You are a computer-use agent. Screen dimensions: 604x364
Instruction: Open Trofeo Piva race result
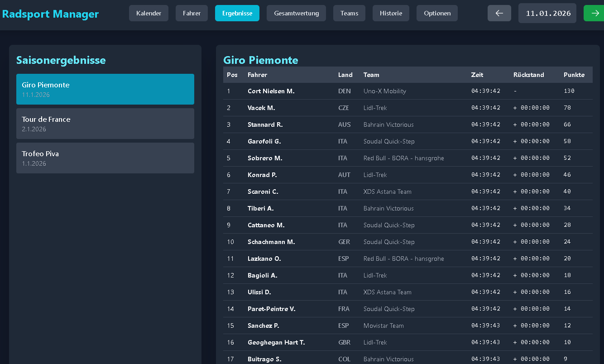point(105,158)
